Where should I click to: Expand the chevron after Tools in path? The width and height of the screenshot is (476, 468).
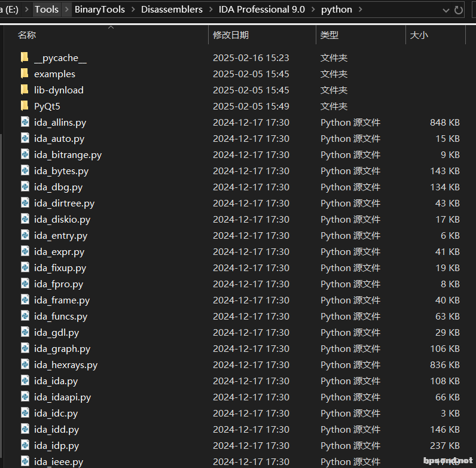click(x=66, y=10)
